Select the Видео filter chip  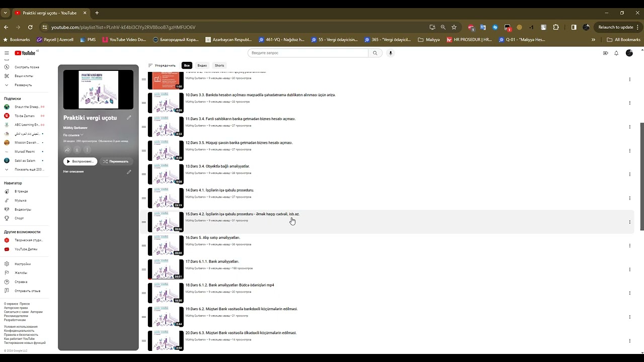pyautogui.click(x=202, y=65)
